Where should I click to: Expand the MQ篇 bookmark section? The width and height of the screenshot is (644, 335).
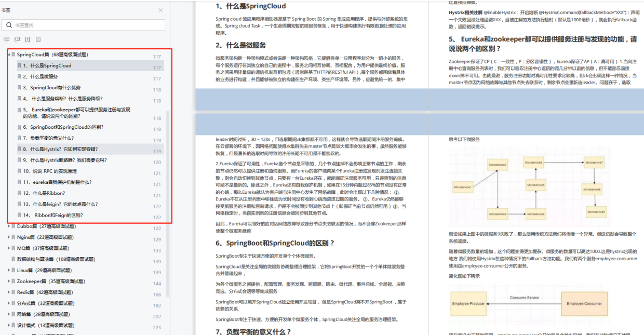click(x=8, y=248)
